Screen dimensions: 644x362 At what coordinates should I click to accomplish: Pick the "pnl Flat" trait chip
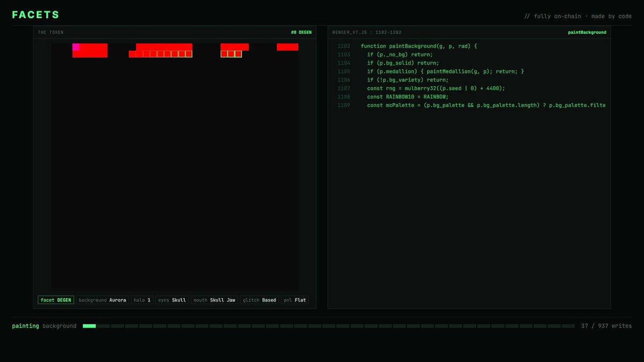click(295, 300)
